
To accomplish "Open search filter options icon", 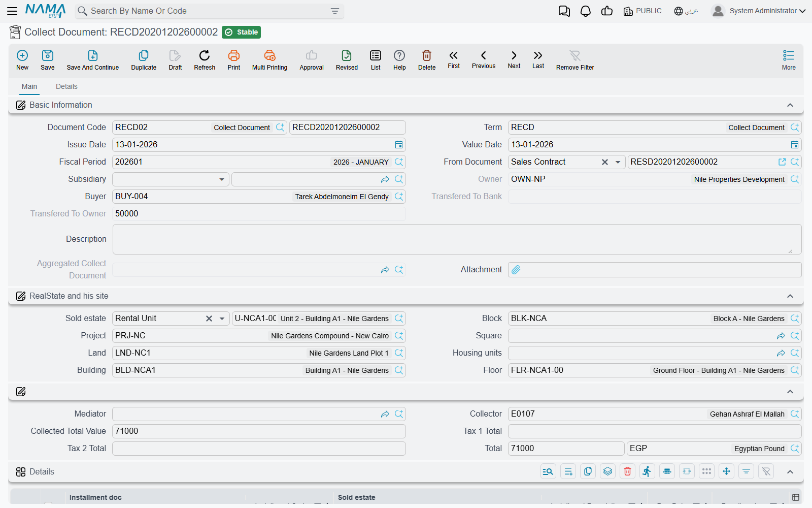I will click(x=335, y=11).
